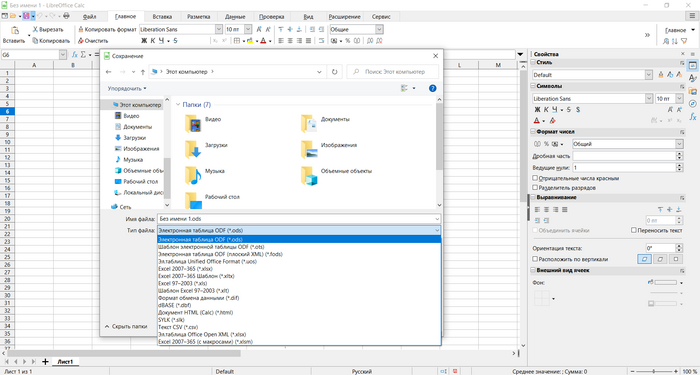Image resolution: width=700 pixels, height=375 pixels.
Task: Select Загрузки in save dialog left pane
Action: click(134, 138)
